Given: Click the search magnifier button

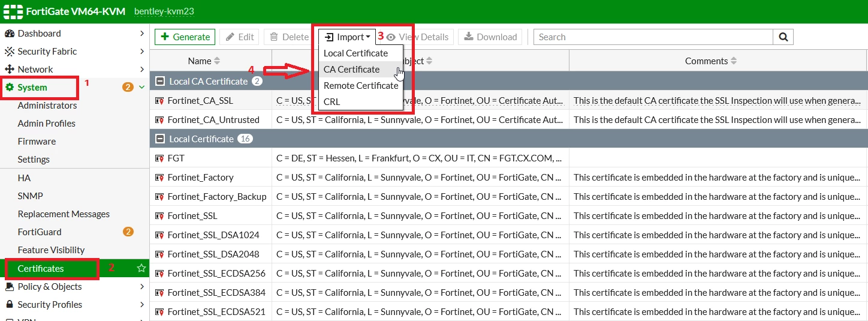Looking at the screenshot, I should click(x=783, y=37).
